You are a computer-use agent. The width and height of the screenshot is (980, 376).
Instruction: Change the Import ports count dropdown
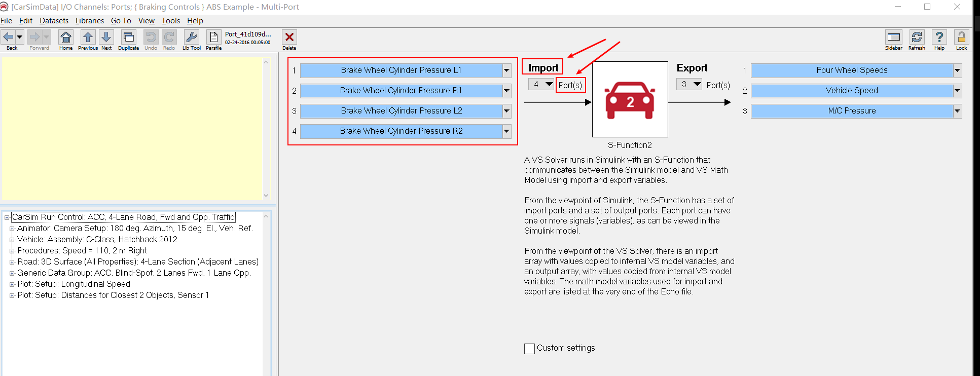541,84
